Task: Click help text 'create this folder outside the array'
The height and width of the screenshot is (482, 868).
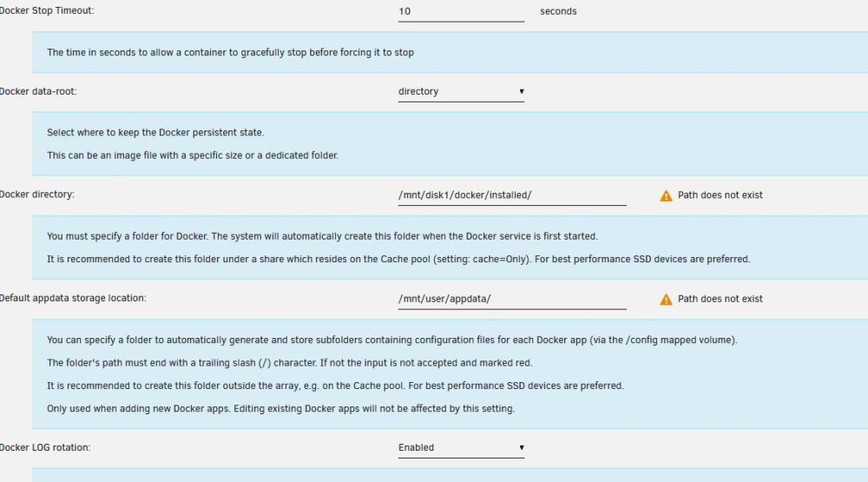Action: pos(335,386)
